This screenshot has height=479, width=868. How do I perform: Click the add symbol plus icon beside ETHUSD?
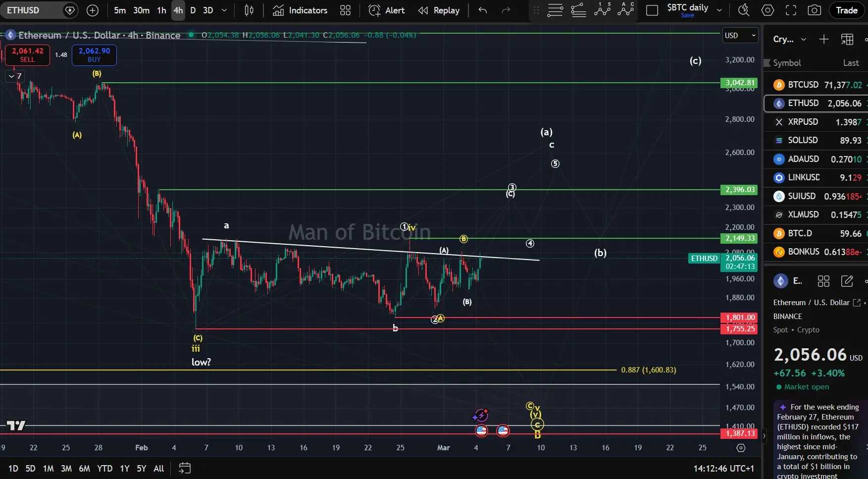(x=93, y=10)
